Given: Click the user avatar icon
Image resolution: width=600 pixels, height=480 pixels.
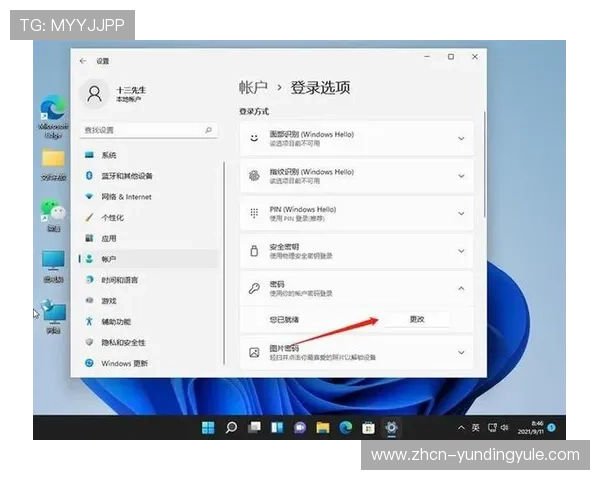Looking at the screenshot, I should click(x=94, y=94).
